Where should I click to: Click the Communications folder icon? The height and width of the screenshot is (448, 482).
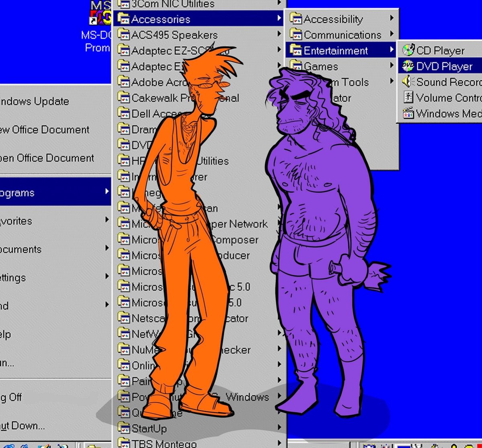pos(296,34)
